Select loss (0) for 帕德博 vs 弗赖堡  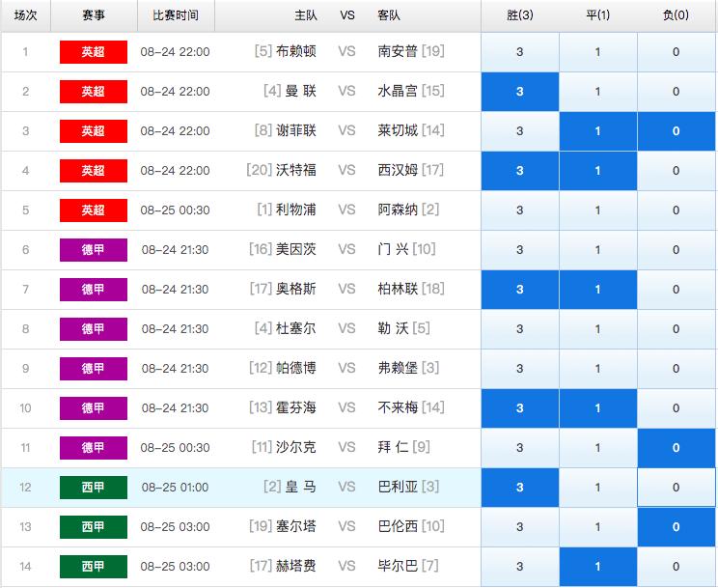point(677,369)
